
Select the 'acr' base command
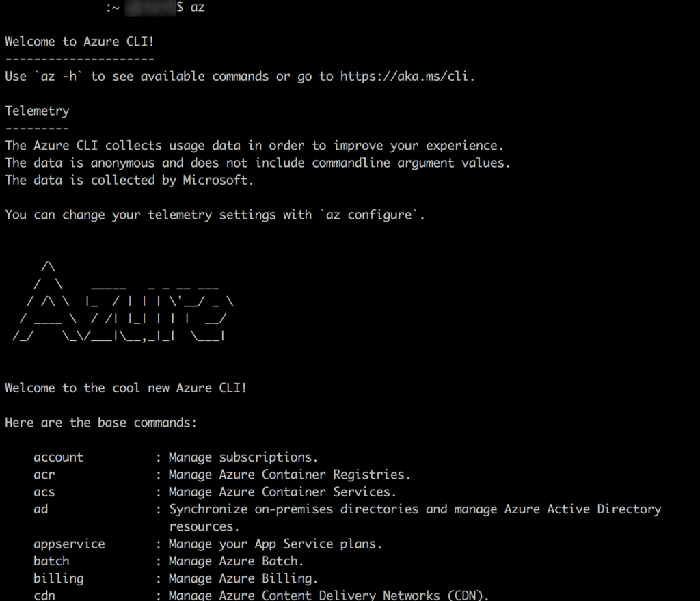point(44,475)
